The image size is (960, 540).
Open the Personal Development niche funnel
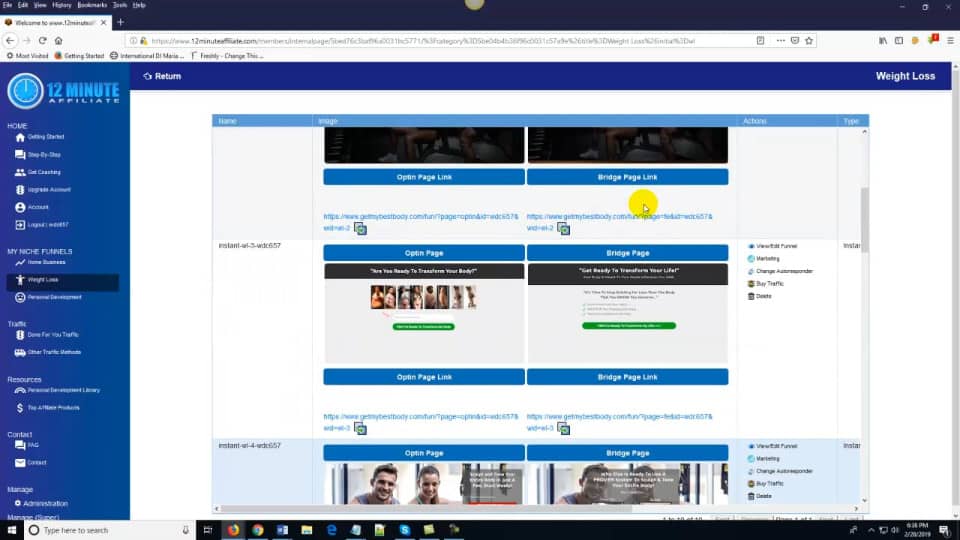[48, 298]
